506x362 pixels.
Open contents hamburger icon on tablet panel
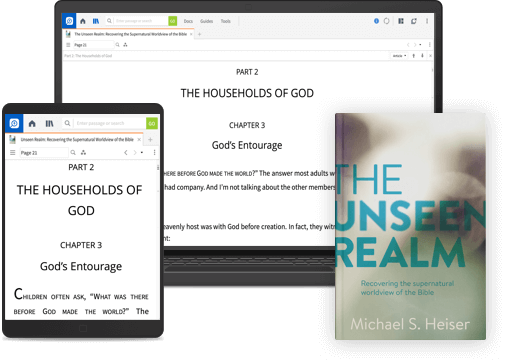pos(13,153)
